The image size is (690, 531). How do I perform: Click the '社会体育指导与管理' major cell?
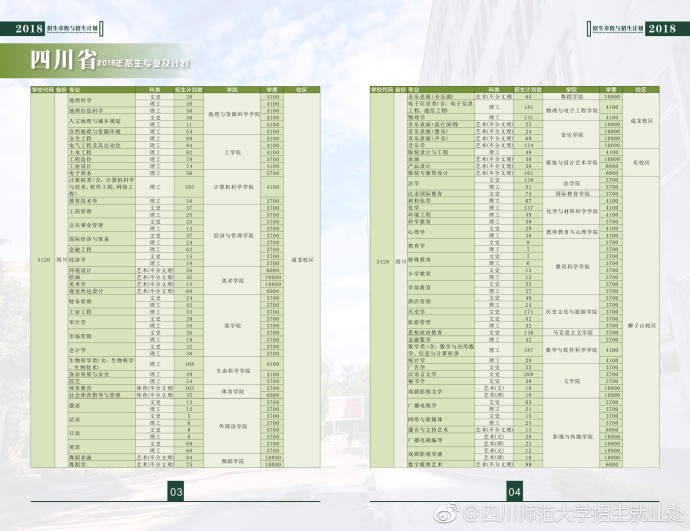(102, 396)
